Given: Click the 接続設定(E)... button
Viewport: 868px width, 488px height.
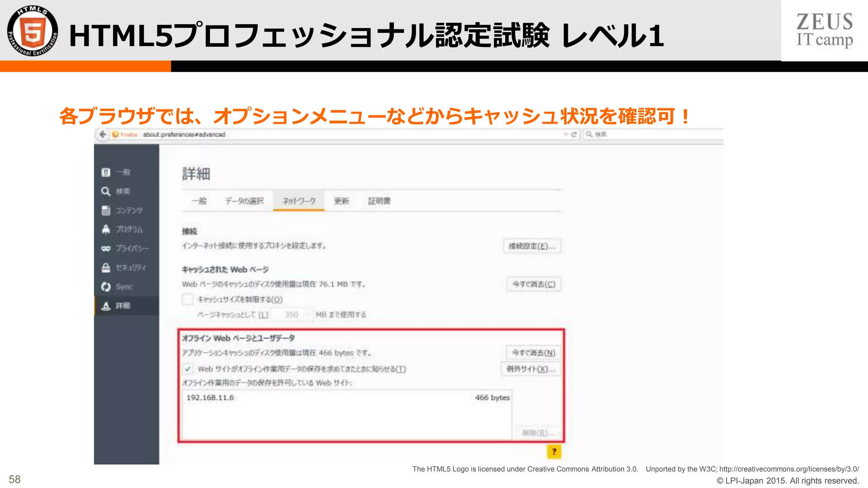Looking at the screenshot, I should 532,246.
